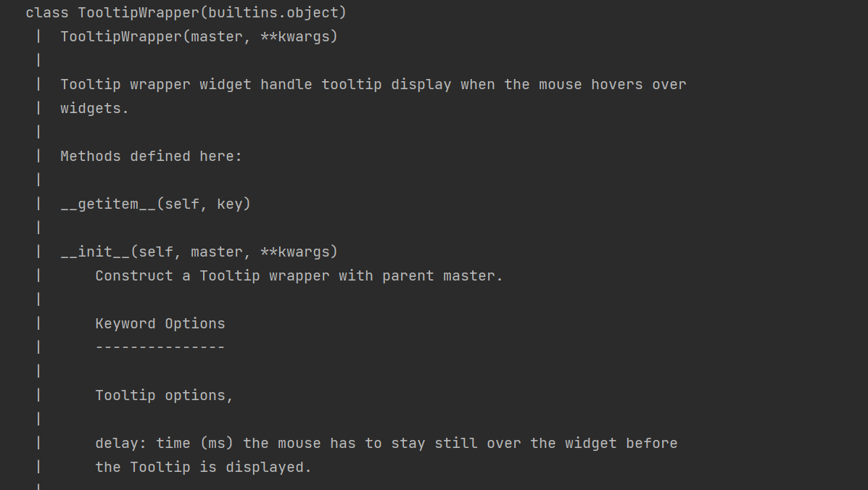Click the word 'hovers' in the description
The width and height of the screenshot is (868, 490).
coord(616,85)
